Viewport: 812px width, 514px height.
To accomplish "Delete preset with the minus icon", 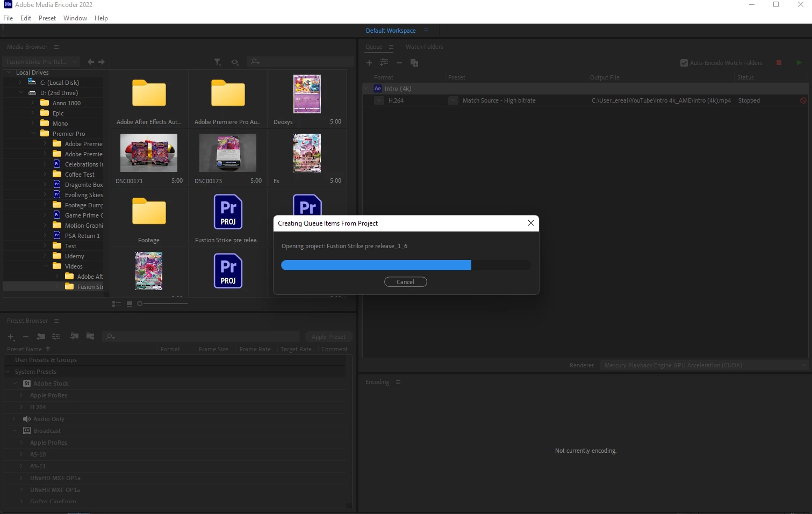I will [25, 337].
